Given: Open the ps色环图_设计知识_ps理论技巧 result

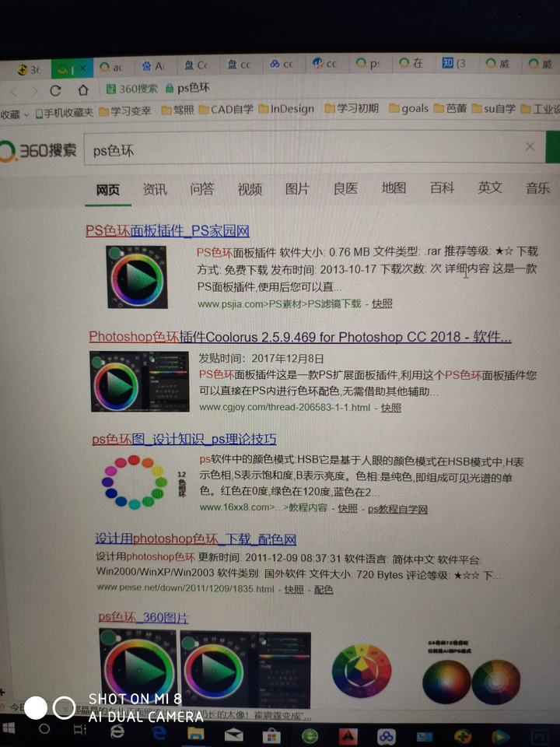Looking at the screenshot, I should pos(184,439).
